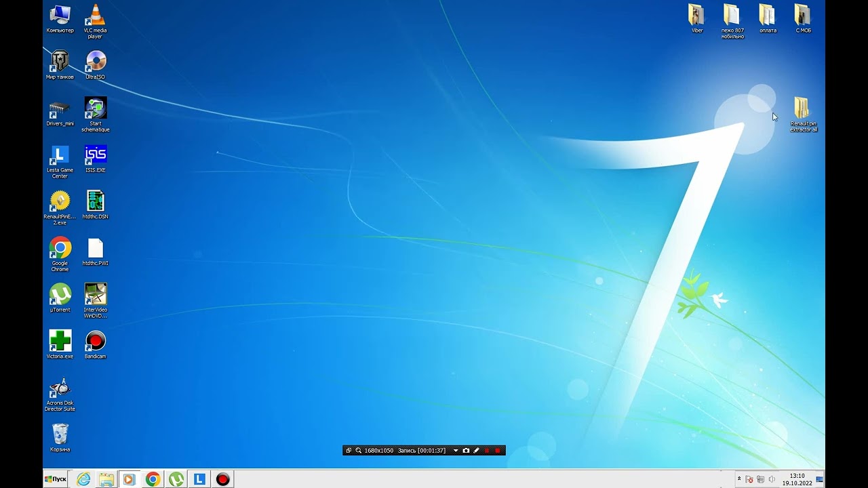Select the пежо 807 мобильно folder

coord(732,20)
